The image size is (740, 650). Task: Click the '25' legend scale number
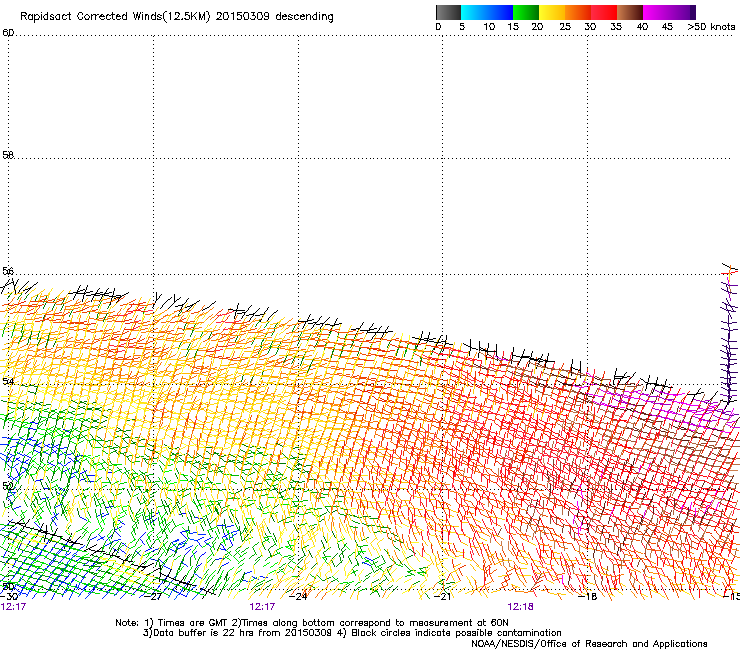[x=565, y=27]
